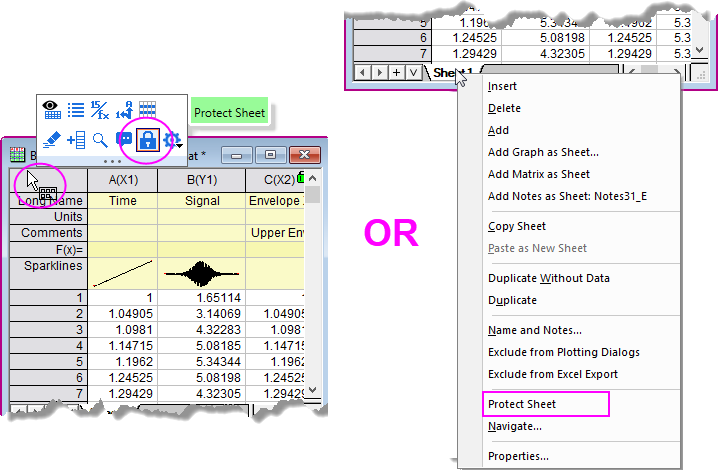The image size is (718, 470).
Task: Choose Duplicate Without Data menu item
Action: 549,278
